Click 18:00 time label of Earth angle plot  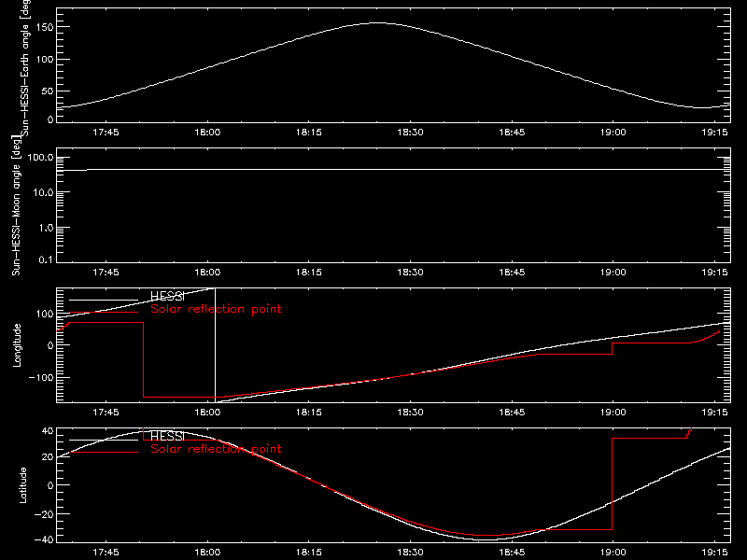207,133
